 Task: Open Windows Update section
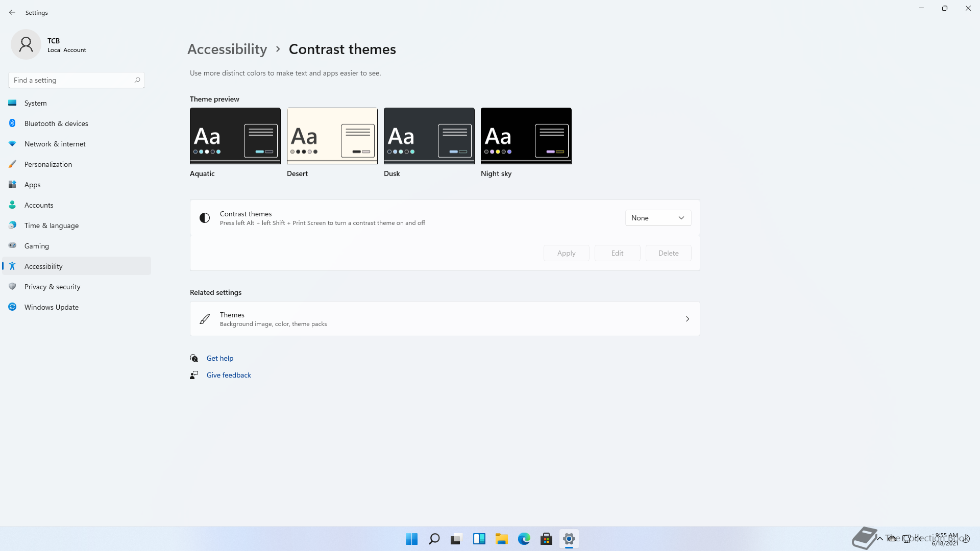[77, 307]
